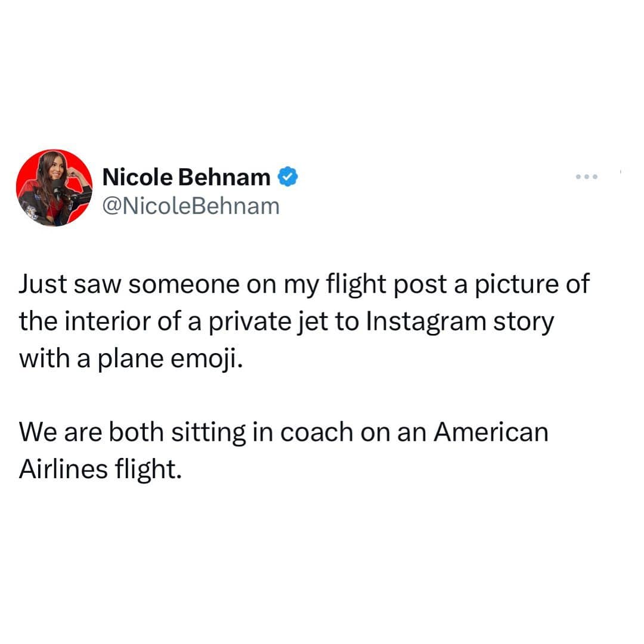Viewport: 644px width, 644px height.
Task: Click the word "American" in the tweet
Action: pos(491,432)
